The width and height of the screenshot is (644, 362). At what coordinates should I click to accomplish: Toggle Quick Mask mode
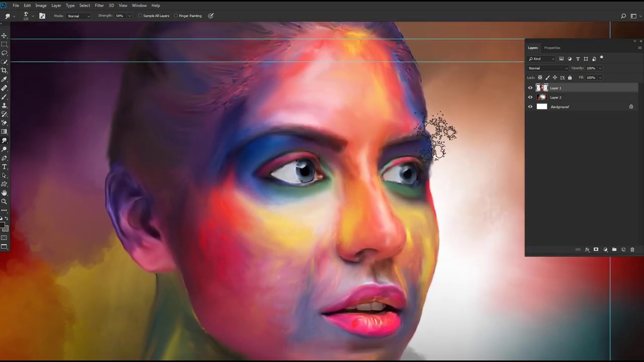click(x=4, y=238)
